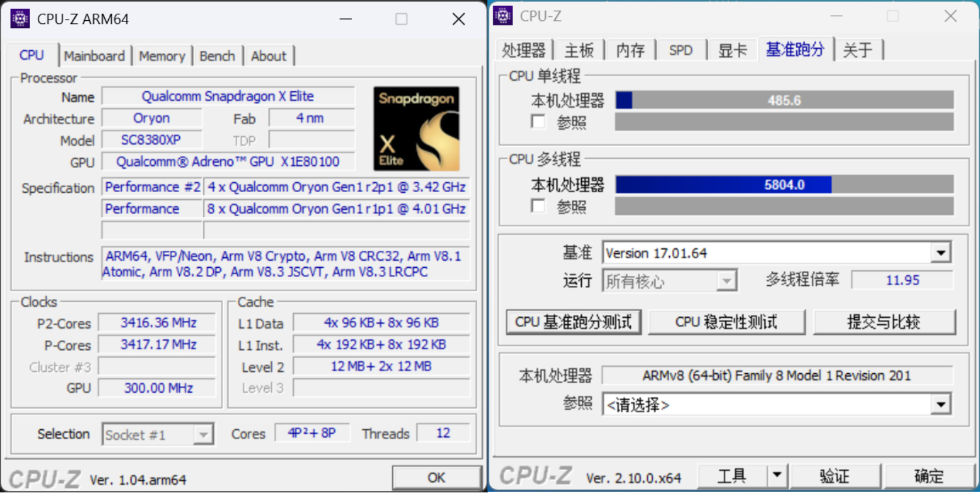Click the GPU clock 300.00 MHz value
Image resolution: width=980 pixels, height=495 pixels.
click(157, 388)
